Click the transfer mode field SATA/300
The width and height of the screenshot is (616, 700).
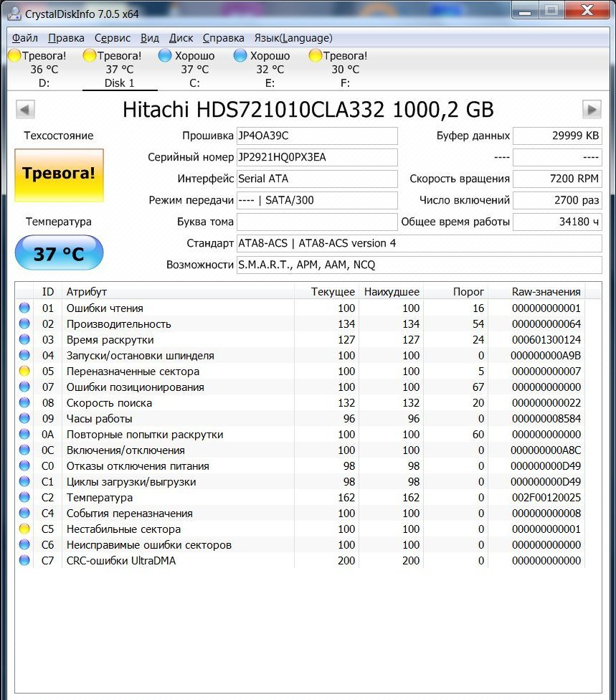click(x=317, y=200)
